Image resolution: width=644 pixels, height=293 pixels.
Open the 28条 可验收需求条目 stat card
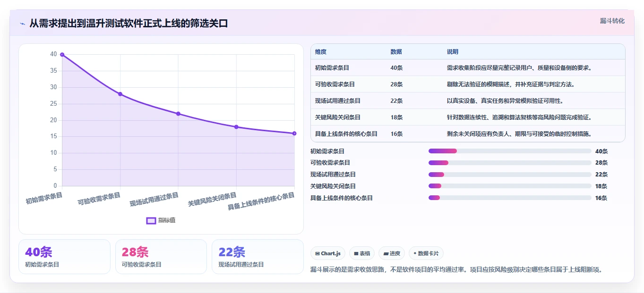[161, 257]
